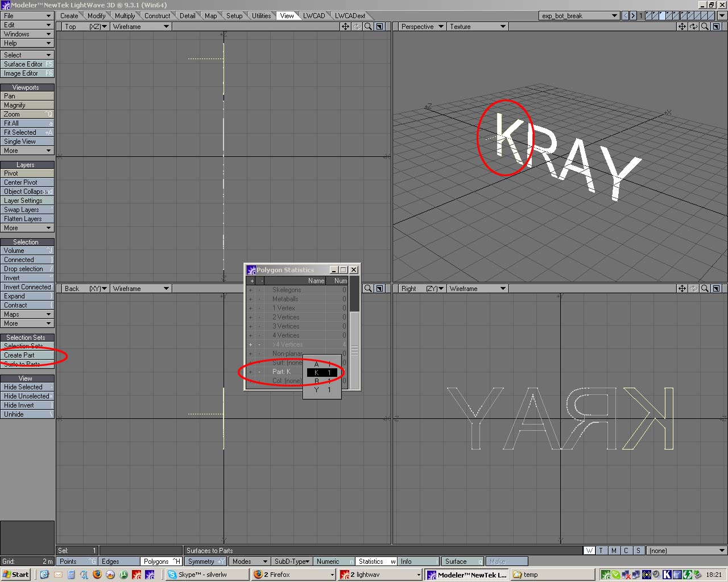Click the Zoom magnifier in the Right viewport
Image resolution: width=728 pixels, height=582 pixels.
click(x=705, y=289)
